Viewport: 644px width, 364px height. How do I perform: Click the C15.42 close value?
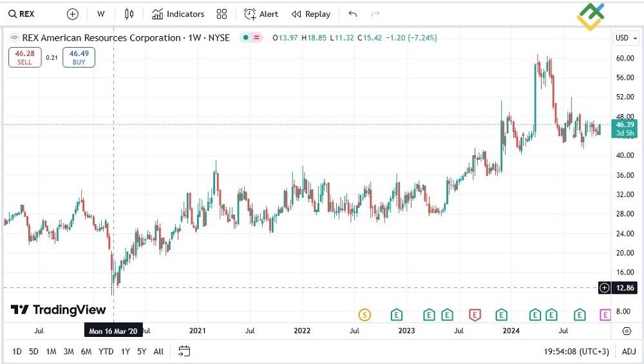click(370, 38)
